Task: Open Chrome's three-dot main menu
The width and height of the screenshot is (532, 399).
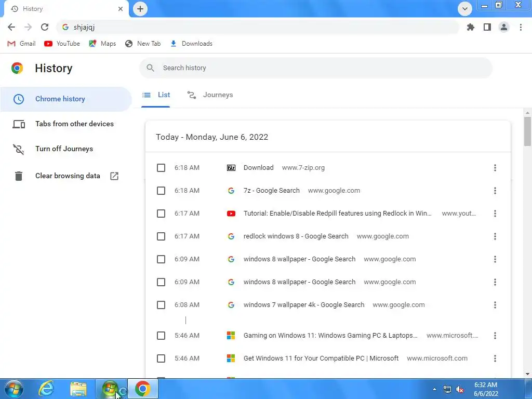Action: tap(521, 27)
